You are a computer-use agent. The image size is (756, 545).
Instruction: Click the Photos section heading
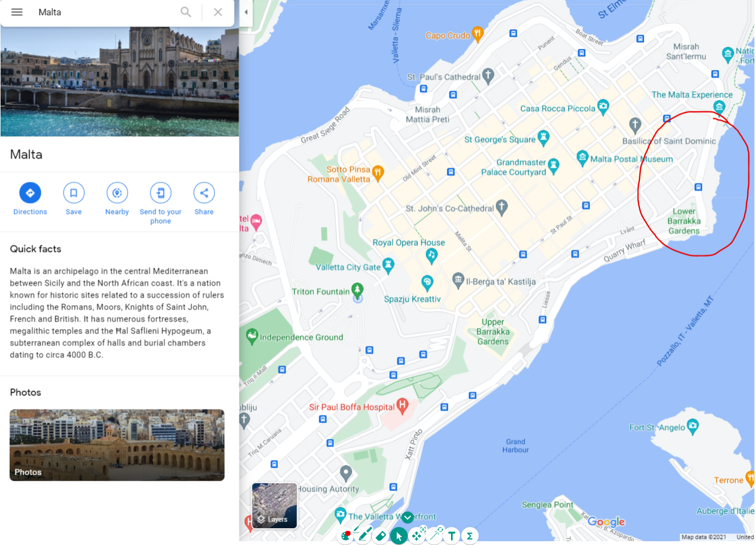(26, 392)
